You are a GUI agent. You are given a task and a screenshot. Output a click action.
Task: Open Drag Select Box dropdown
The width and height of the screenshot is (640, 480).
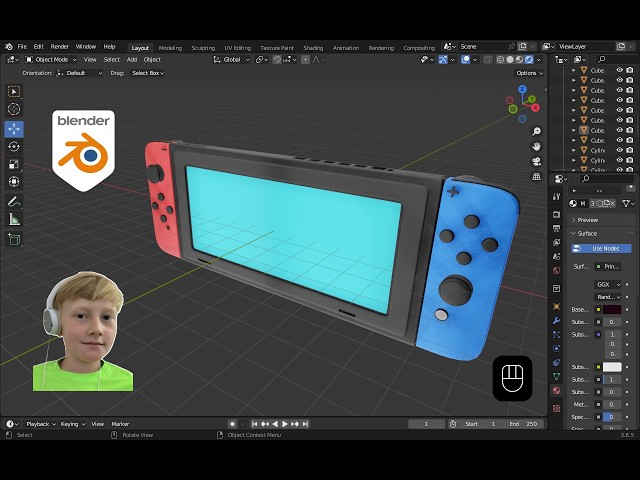(147, 73)
